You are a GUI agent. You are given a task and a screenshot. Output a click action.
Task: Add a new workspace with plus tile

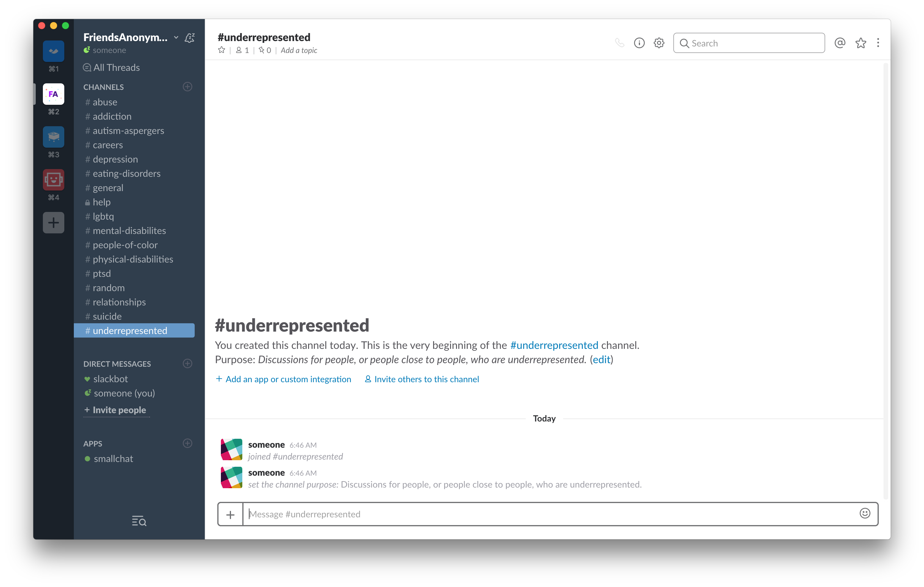tap(53, 223)
